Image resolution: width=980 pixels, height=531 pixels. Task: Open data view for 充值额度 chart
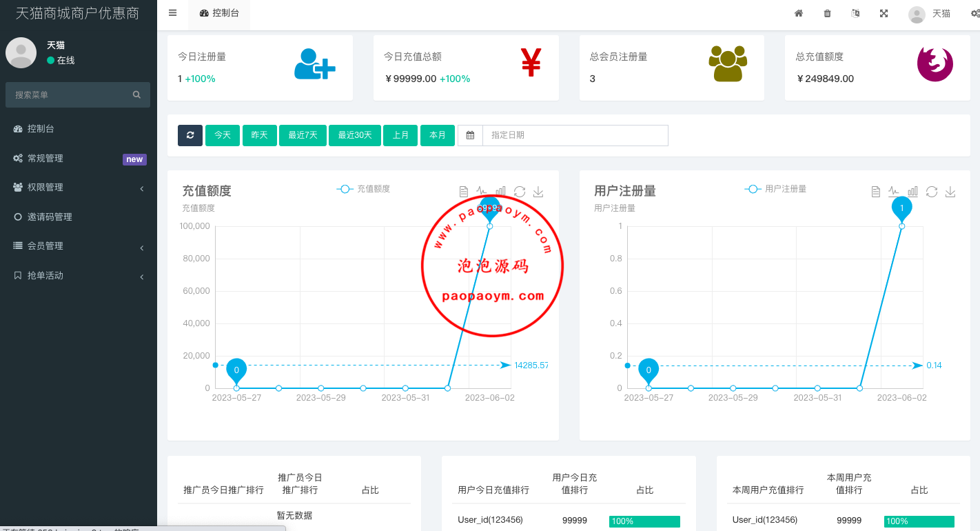pos(464,192)
